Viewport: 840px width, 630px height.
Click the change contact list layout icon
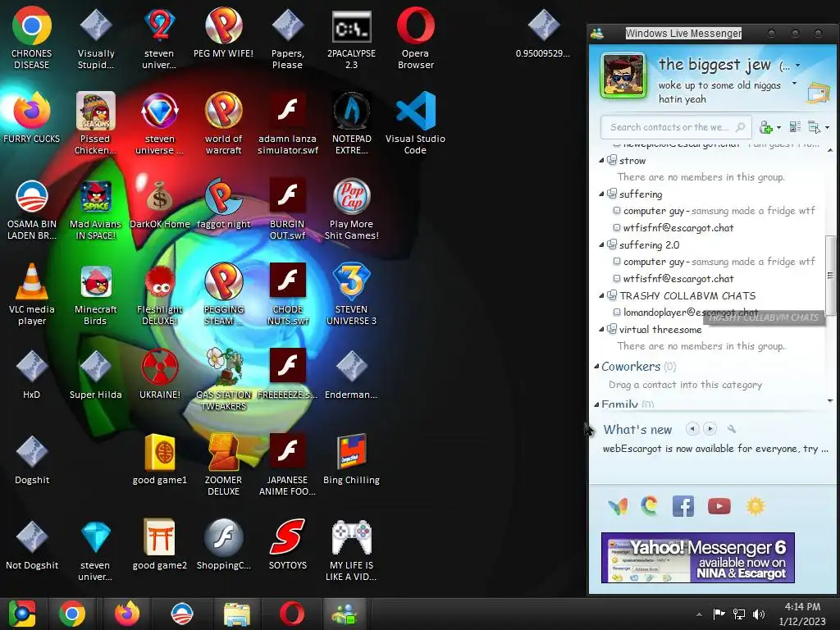(x=795, y=127)
